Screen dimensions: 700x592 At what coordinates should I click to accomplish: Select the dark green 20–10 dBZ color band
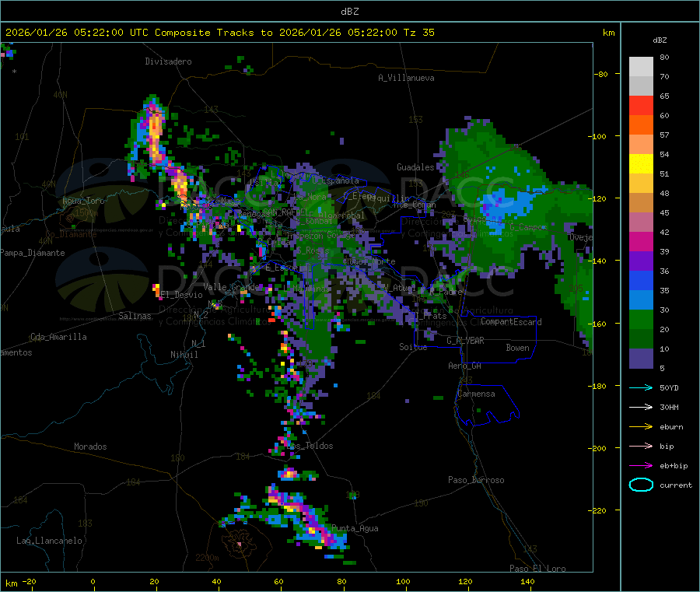641,339
